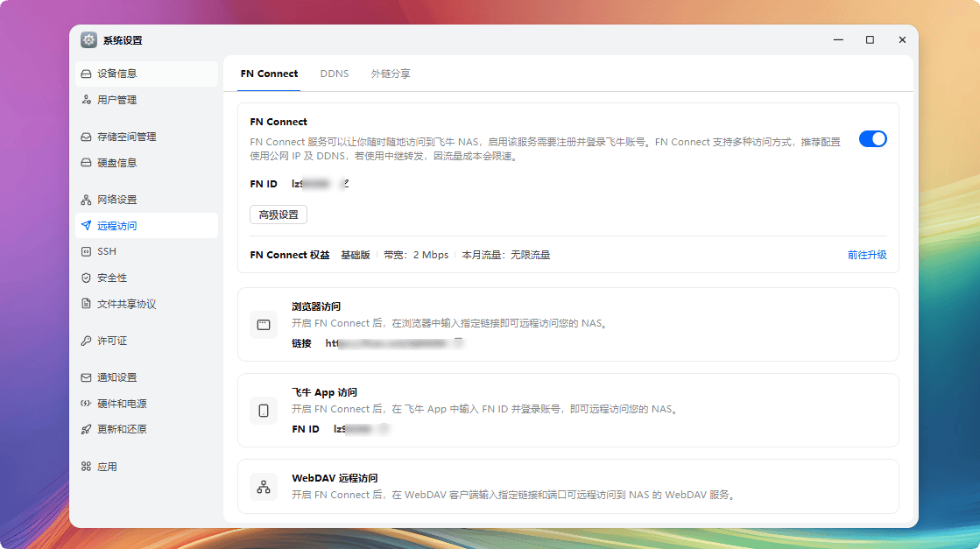Click the WebDAV 远程访问 network icon
The width and height of the screenshot is (980, 549).
(264, 487)
